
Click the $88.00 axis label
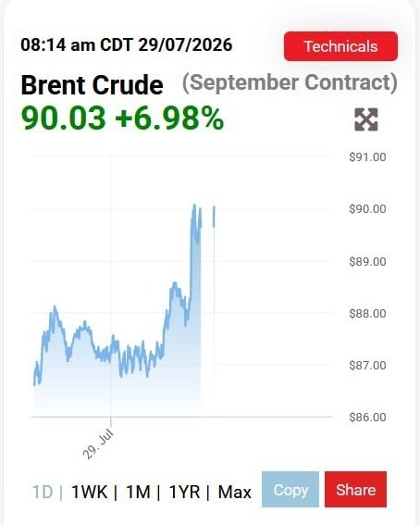(x=367, y=313)
